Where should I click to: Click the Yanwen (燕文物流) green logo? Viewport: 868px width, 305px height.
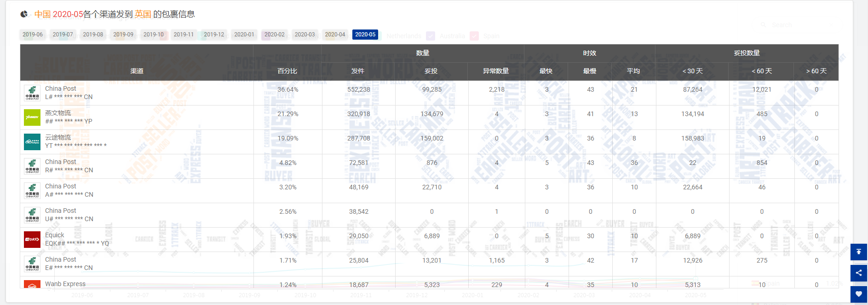[32, 117]
